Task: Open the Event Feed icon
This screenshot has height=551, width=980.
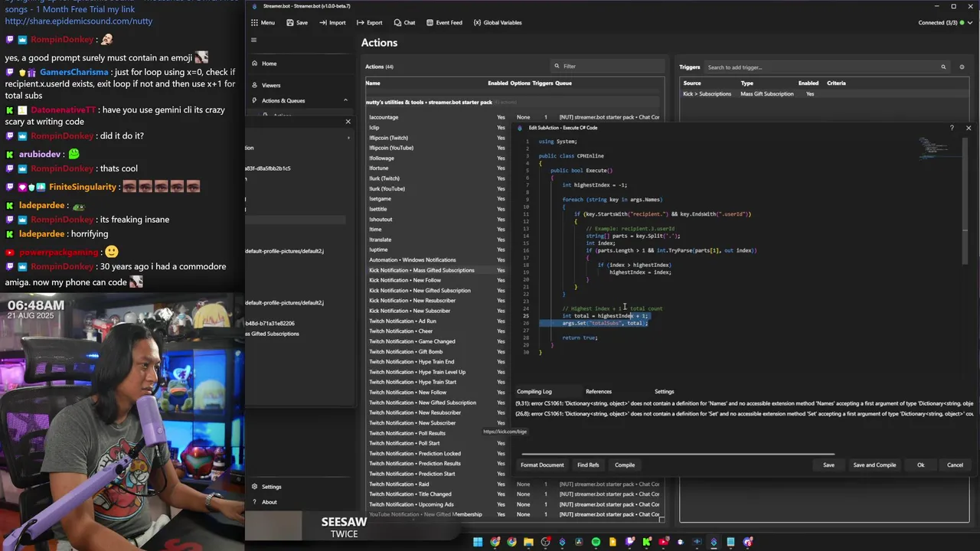Action: (430, 23)
